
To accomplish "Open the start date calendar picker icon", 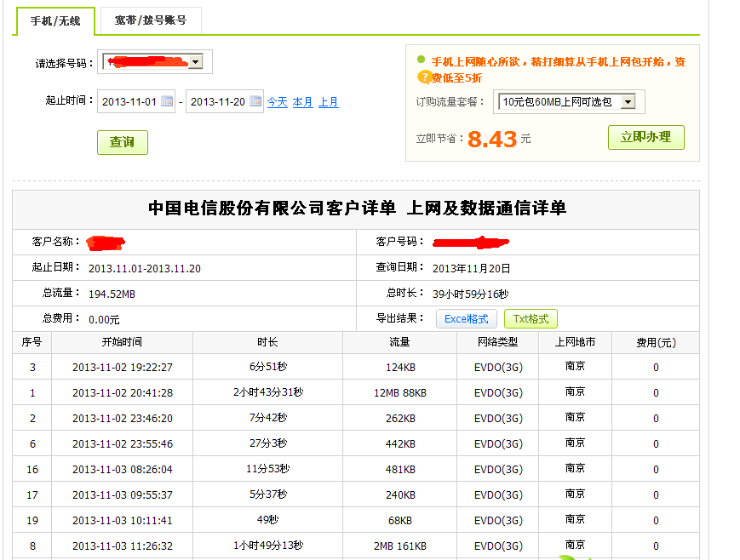I will (167, 101).
